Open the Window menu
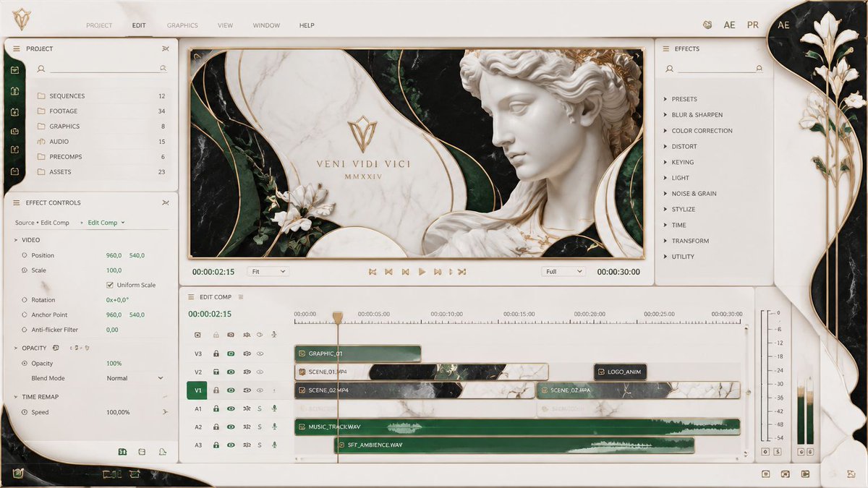The height and width of the screenshot is (488, 868). [266, 25]
